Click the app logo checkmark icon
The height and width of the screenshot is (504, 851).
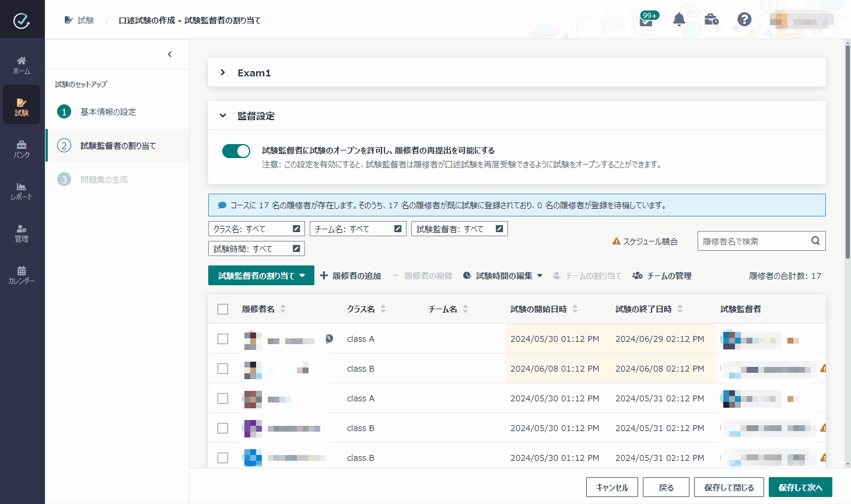(22, 21)
